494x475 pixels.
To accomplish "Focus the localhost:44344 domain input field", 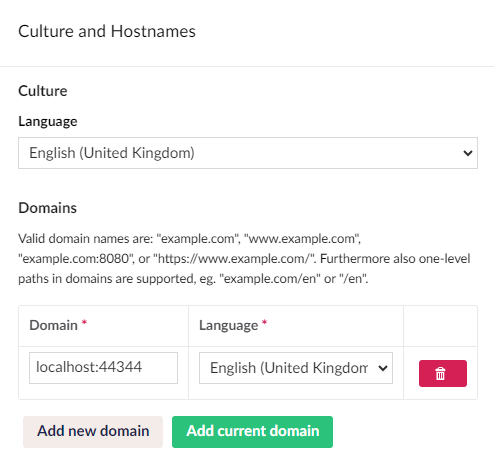I will point(103,368).
